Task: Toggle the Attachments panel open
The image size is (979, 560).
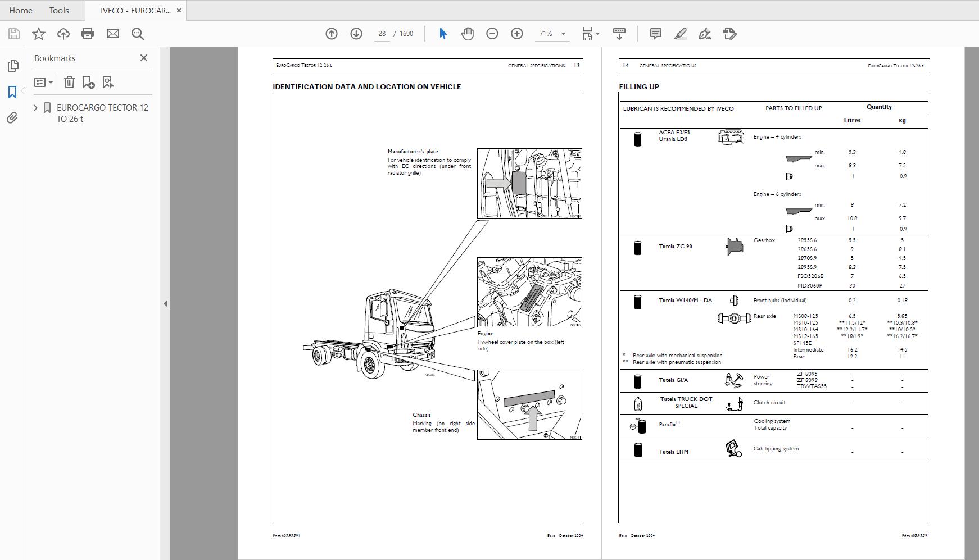Action: (12, 118)
